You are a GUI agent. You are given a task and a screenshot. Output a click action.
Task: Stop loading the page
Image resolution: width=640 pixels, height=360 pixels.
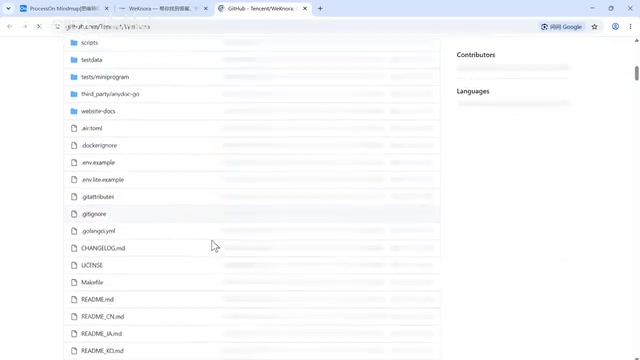39,27
